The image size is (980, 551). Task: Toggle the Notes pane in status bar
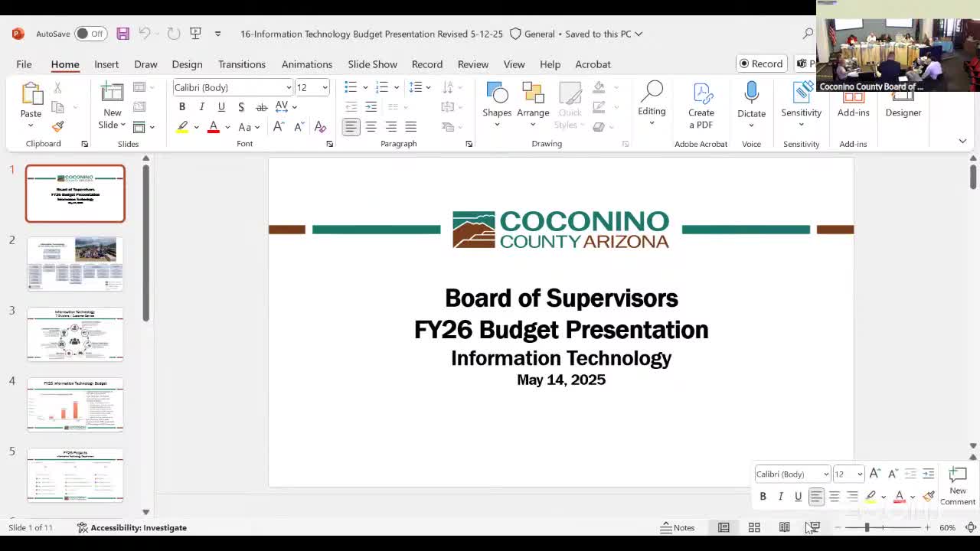(x=678, y=527)
